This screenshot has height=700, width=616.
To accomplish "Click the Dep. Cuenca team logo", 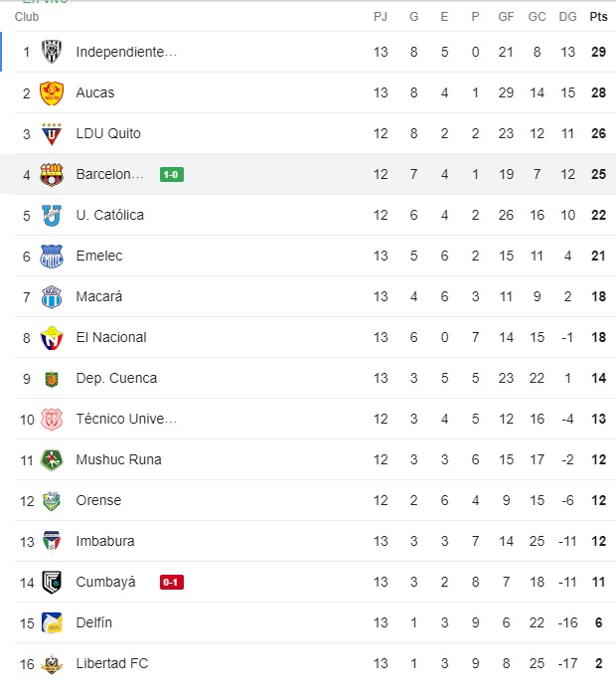I will click(x=52, y=378).
